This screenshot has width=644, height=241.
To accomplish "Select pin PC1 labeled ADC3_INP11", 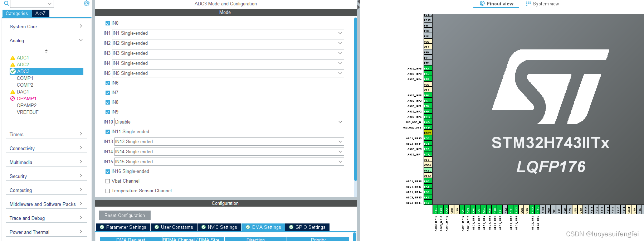I will (x=428, y=144).
